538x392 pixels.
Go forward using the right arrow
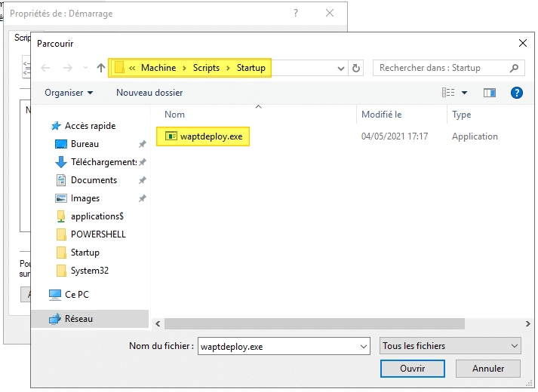(x=68, y=68)
